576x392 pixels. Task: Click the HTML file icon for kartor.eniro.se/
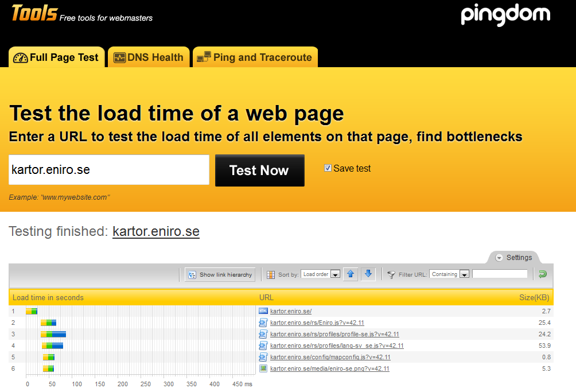(263, 311)
